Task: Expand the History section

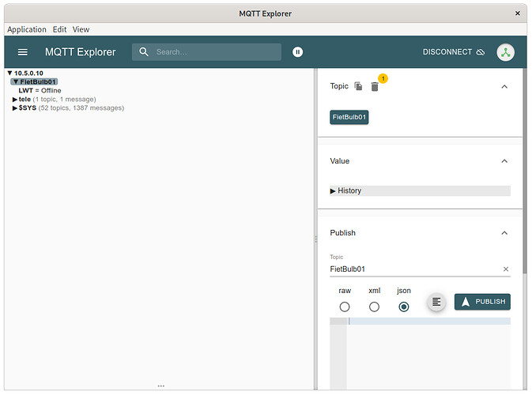Action: (x=420, y=190)
